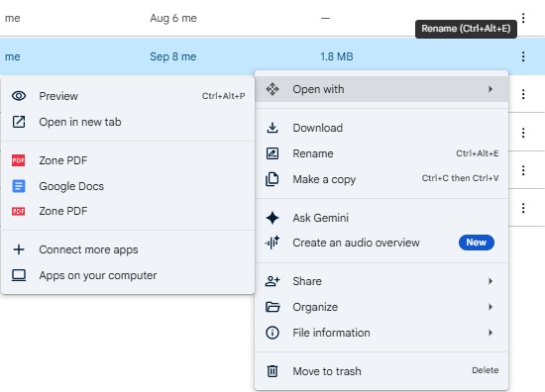Click the Ask Gemini sparkle icon
Screen dimensions: 545x392
[272, 218]
